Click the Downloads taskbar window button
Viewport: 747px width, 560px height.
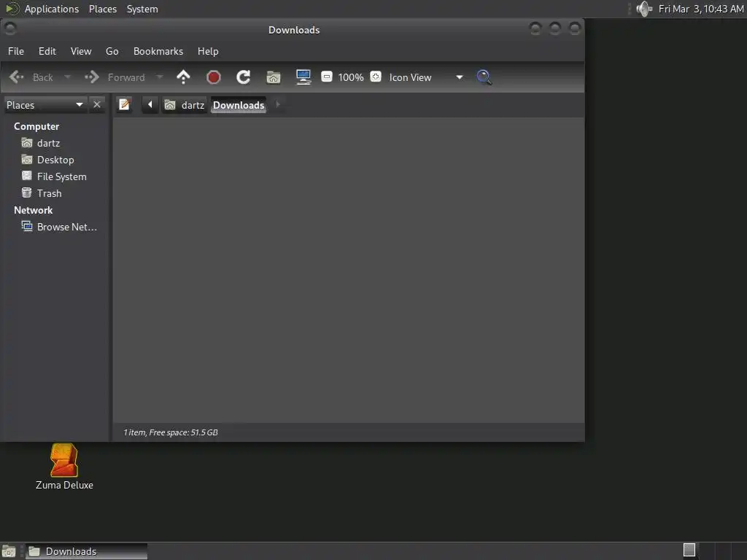[x=86, y=551]
